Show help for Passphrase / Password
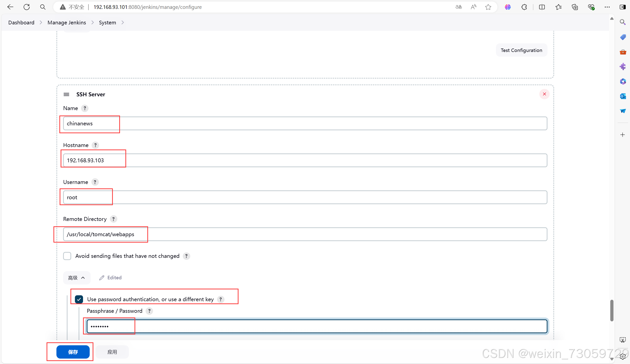The height and width of the screenshot is (364, 630). pos(149,311)
